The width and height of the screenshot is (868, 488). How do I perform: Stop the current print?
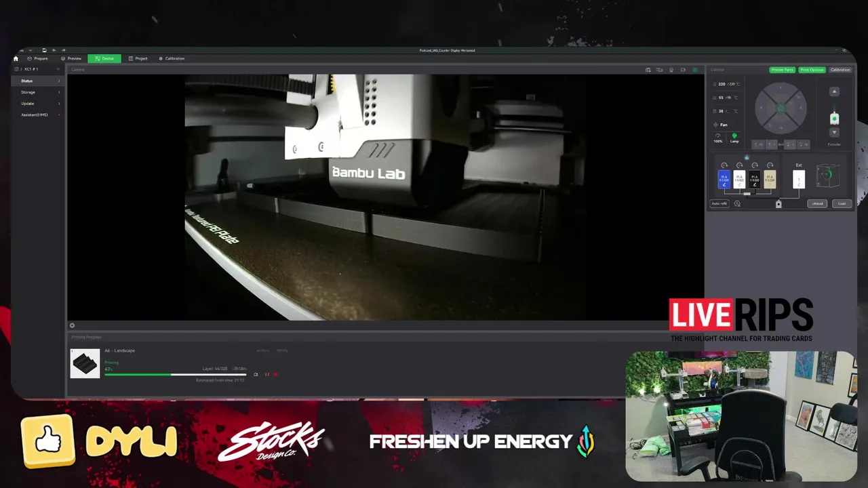275,374
